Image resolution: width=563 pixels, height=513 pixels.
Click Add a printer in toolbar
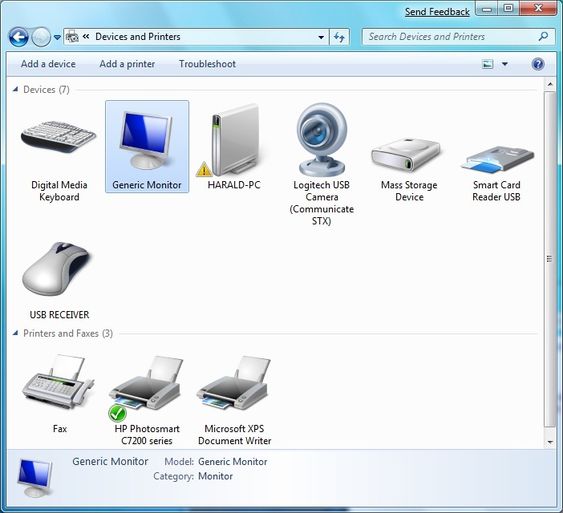[x=127, y=64]
